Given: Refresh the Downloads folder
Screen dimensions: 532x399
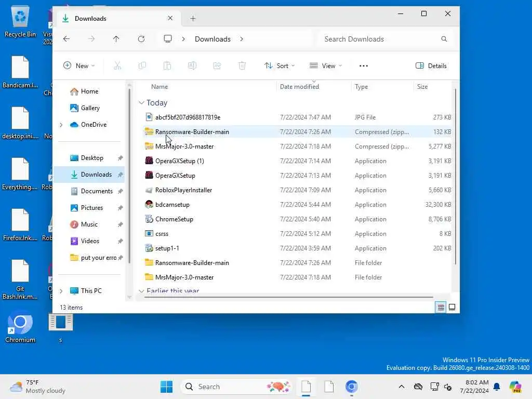Looking at the screenshot, I should click(141, 39).
